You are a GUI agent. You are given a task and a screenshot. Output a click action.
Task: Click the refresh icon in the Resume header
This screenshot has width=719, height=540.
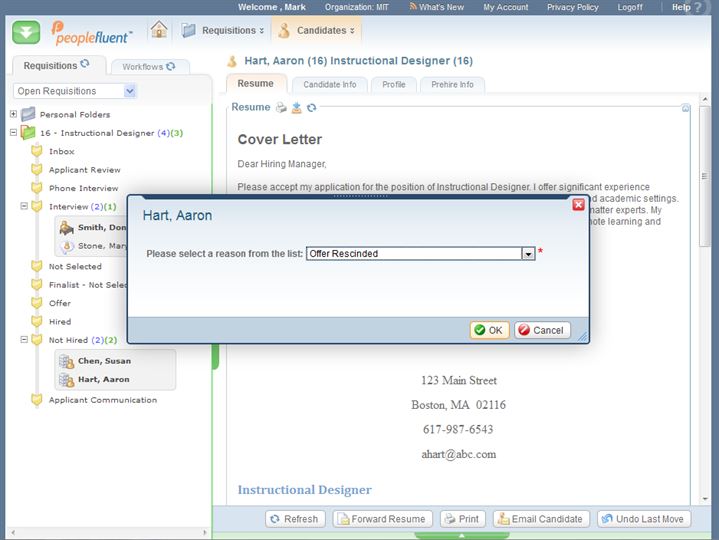(x=312, y=108)
